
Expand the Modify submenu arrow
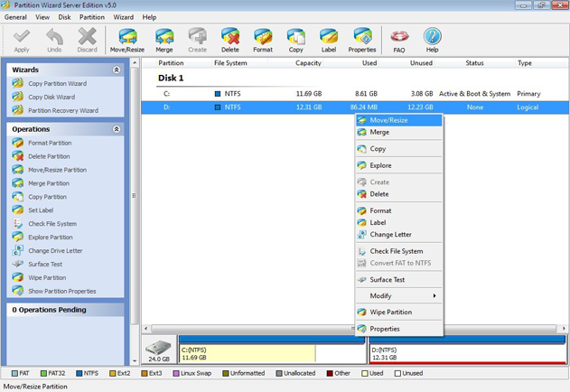435,296
